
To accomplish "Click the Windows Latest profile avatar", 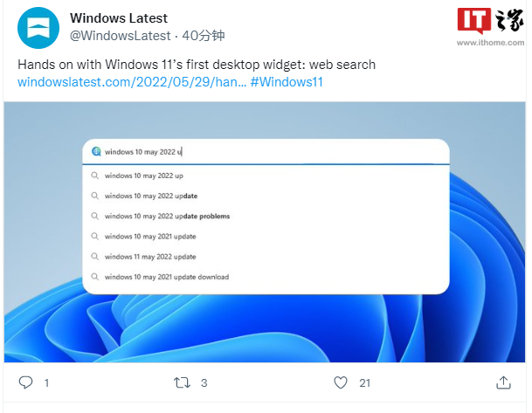I will (38, 27).
